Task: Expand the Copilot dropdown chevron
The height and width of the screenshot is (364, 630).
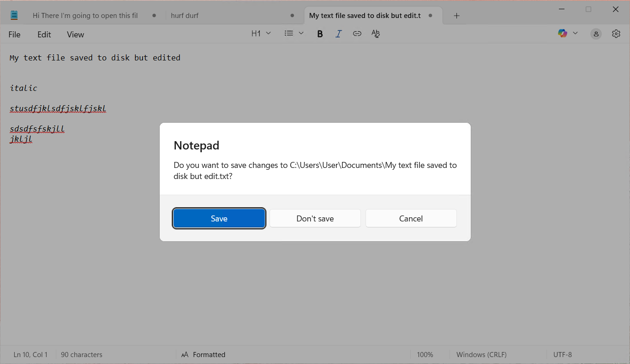Action: (575, 33)
